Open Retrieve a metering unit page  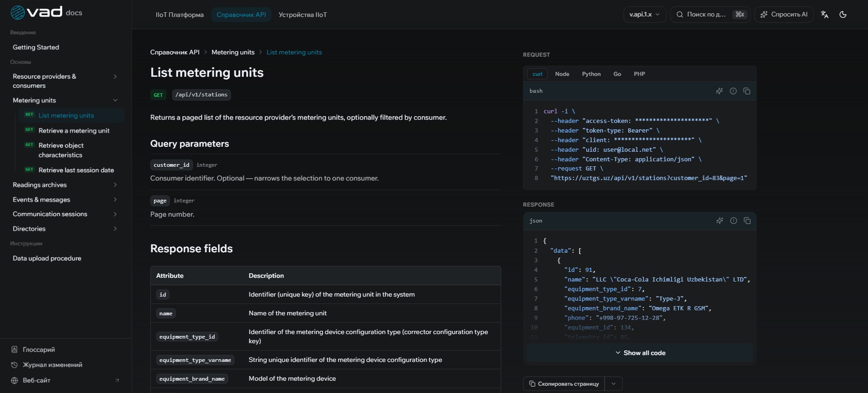coord(74,131)
